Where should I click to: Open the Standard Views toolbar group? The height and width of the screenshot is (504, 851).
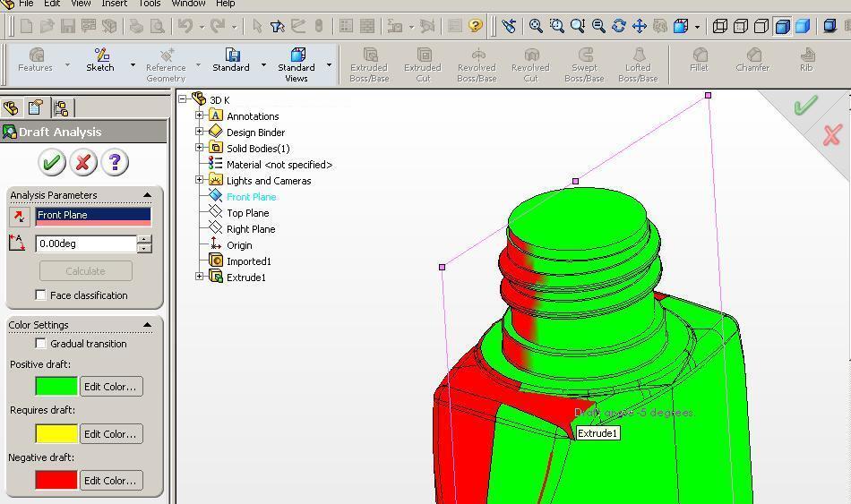[x=297, y=64]
